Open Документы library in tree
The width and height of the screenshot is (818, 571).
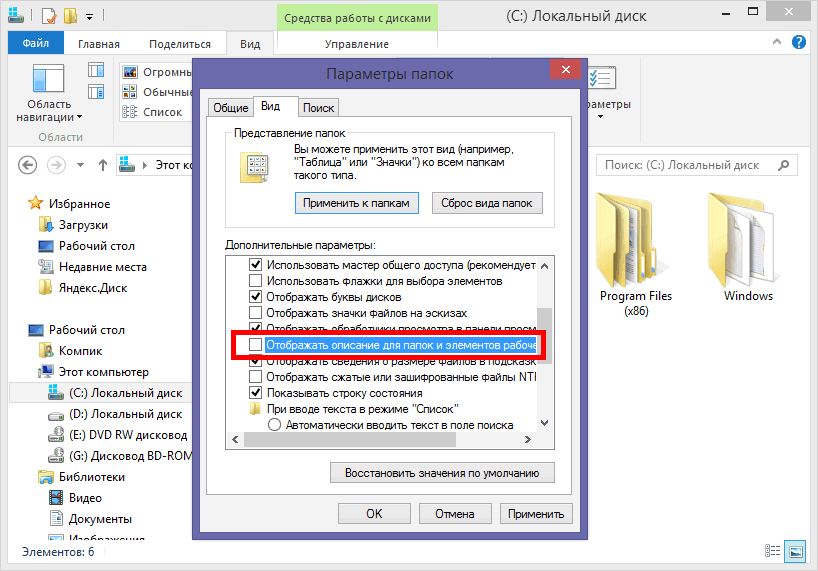coord(100,519)
